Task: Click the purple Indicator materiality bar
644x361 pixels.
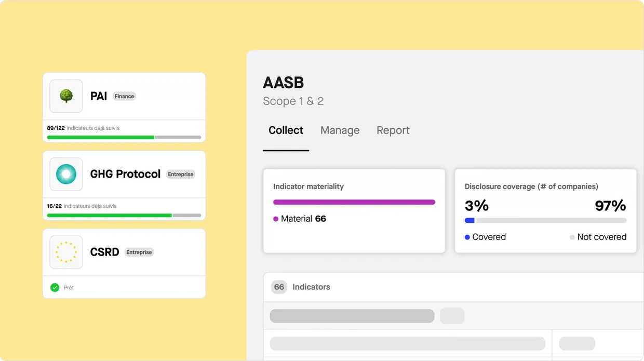Action: click(x=354, y=202)
